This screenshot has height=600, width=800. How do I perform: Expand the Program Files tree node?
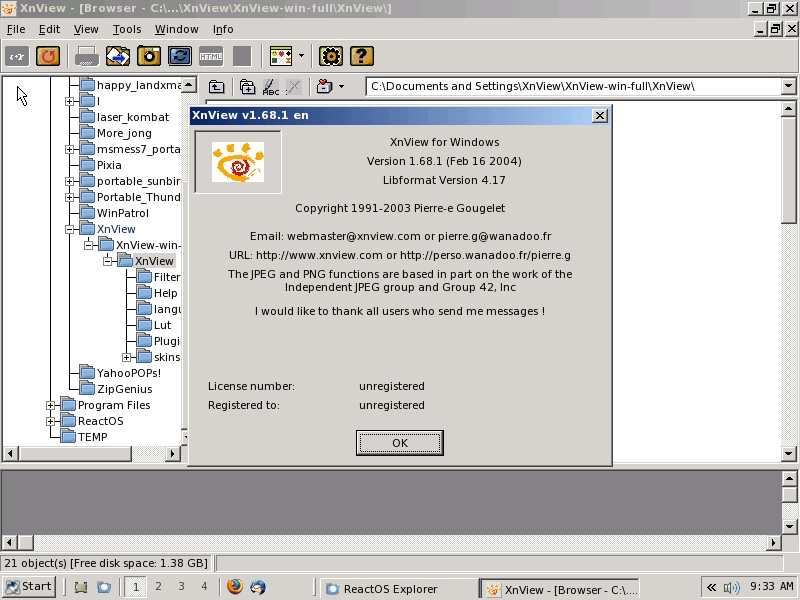pyautogui.click(x=51, y=405)
